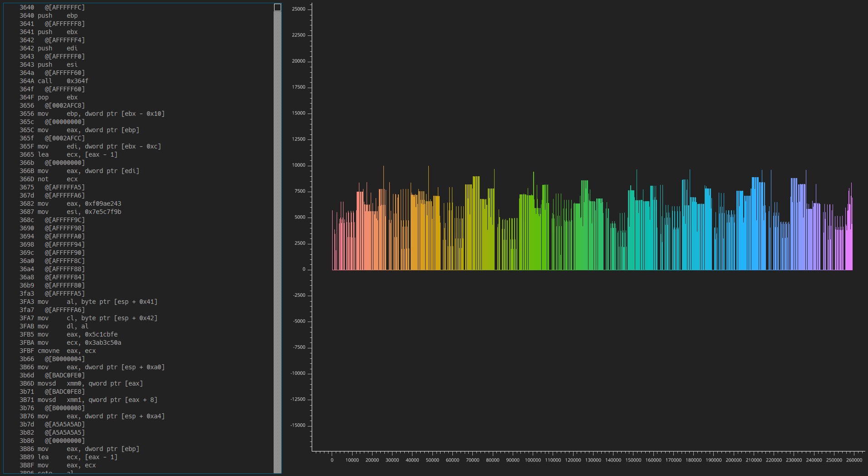The width and height of the screenshot is (868, 476).
Task: Select 'mov ebp, dword ptr [ebx - 0x10]' line
Action: pos(138,114)
